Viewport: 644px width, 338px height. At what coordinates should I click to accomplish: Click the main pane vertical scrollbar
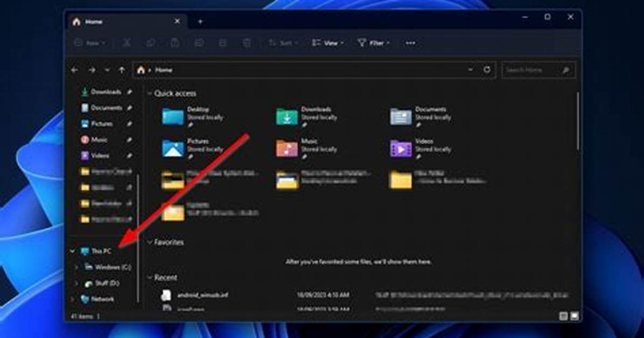coord(577,121)
